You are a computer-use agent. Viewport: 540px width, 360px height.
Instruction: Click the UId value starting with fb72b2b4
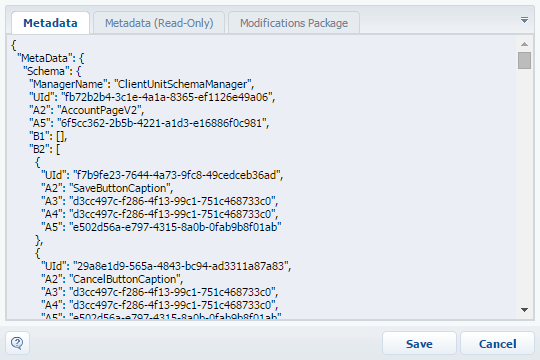click(168, 97)
